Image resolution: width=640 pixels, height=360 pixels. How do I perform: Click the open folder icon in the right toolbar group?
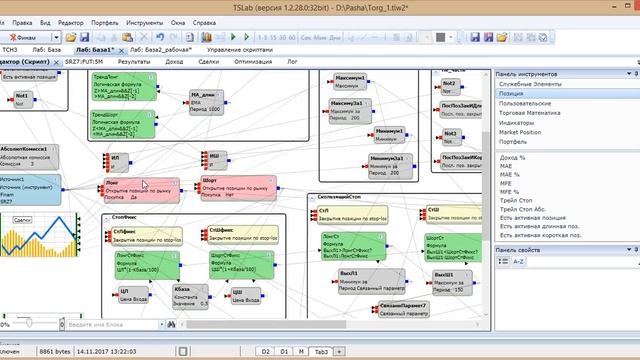click(x=502, y=38)
